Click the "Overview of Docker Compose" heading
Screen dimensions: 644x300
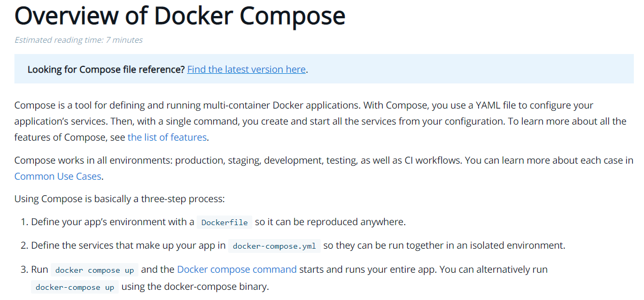tap(180, 16)
